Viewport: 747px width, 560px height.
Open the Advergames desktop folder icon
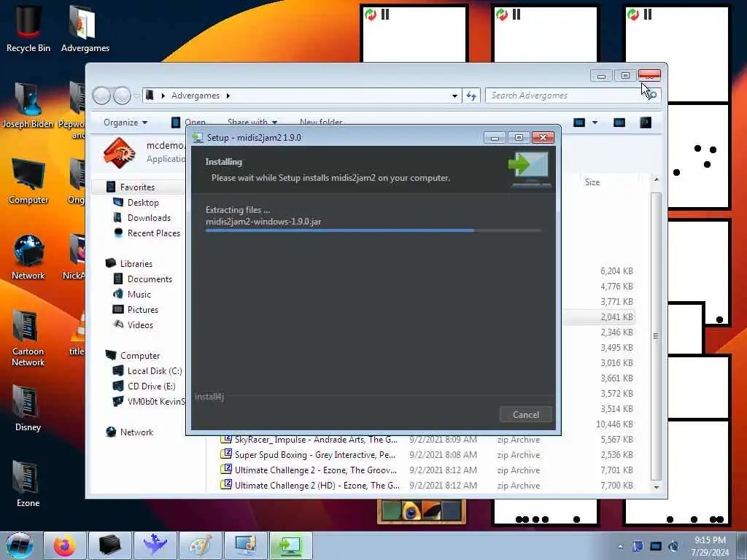click(85, 28)
